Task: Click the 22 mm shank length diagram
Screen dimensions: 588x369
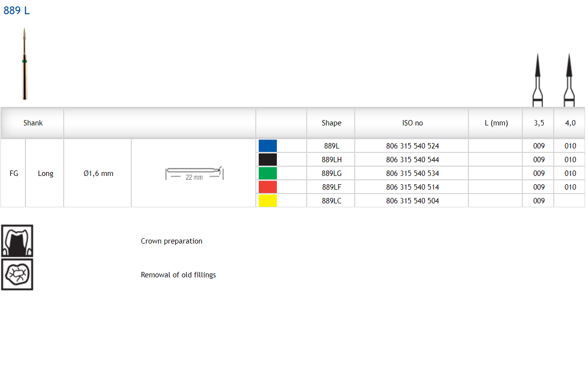Action: [x=194, y=173]
